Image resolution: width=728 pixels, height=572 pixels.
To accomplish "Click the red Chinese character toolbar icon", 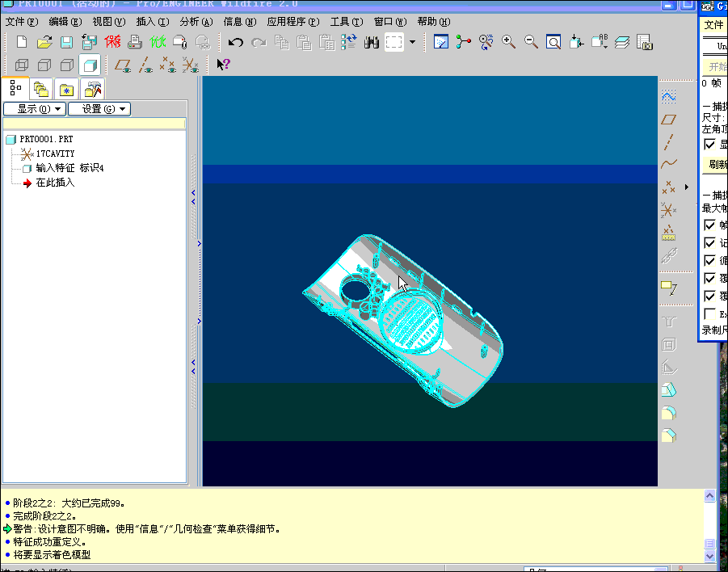I will pyautogui.click(x=112, y=42).
